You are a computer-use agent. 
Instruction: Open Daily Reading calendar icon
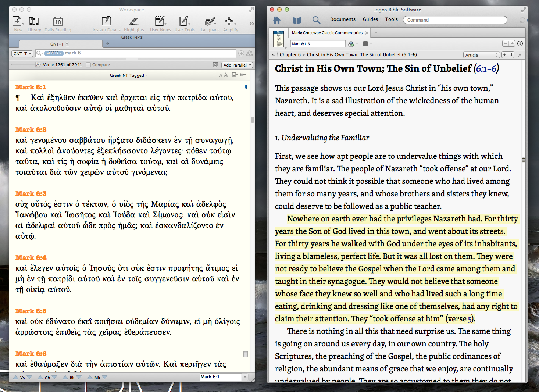coord(58,21)
